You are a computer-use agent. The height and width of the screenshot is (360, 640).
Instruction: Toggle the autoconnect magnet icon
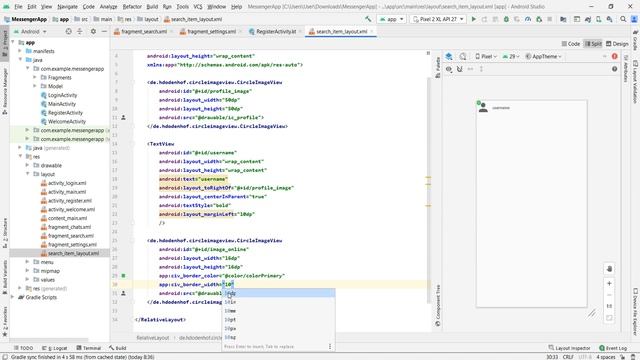tap(460, 69)
